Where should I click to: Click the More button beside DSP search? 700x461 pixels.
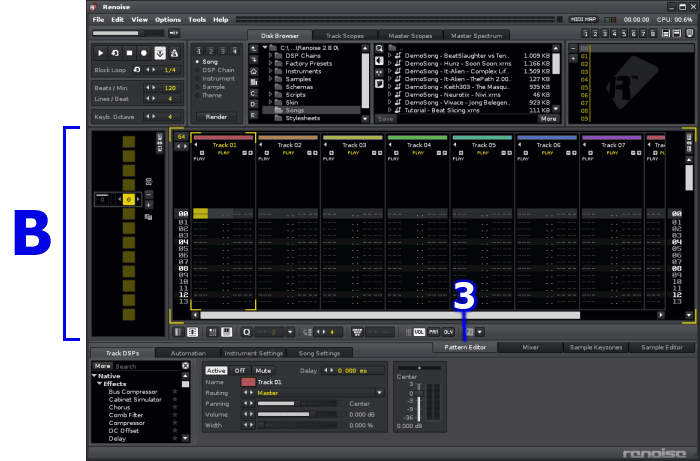(102, 366)
